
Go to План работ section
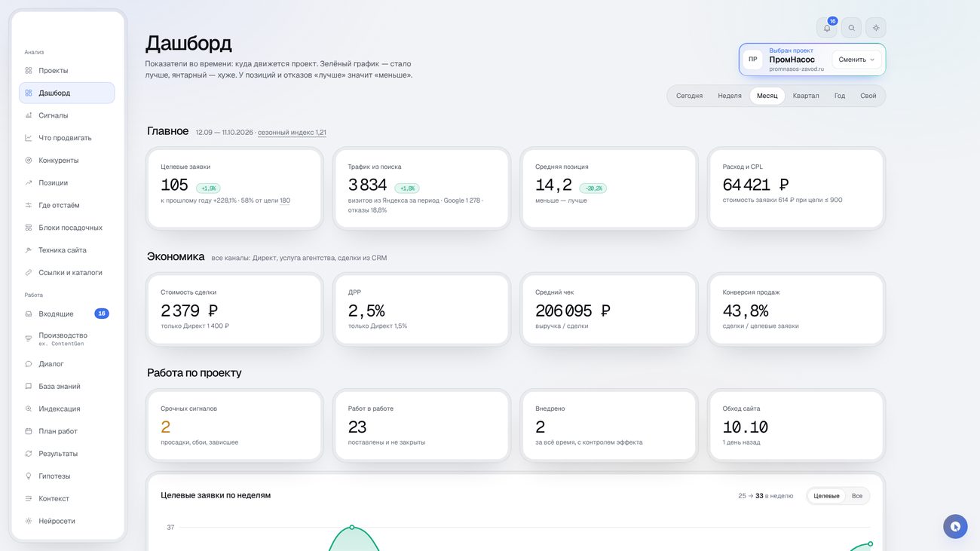click(x=67, y=431)
